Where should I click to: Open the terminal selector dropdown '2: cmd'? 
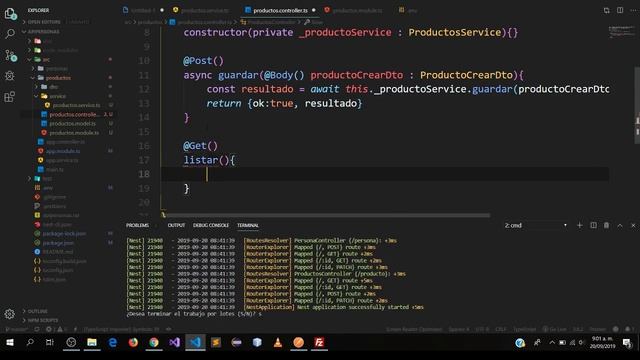[x=536, y=225]
